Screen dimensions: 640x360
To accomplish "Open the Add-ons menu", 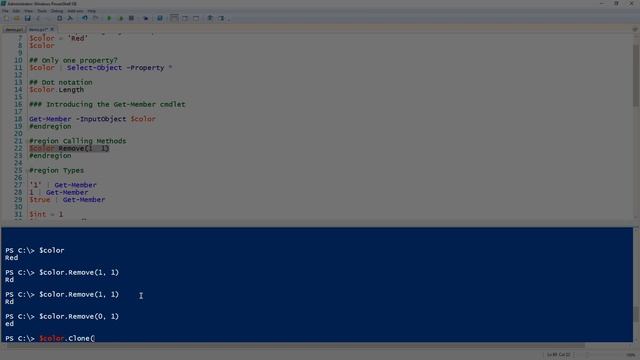I will coord(75,11).
